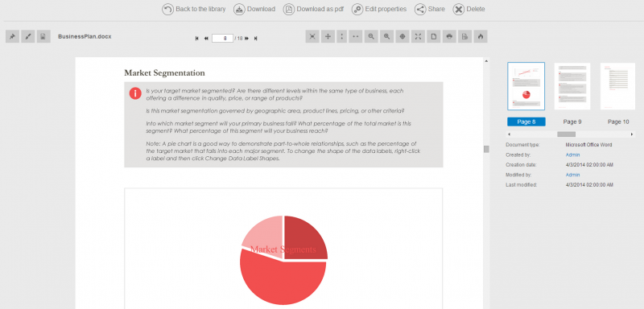This screenshot has width=644, height=309.
Task: Print the document
Action: click(x=449, y=36)
